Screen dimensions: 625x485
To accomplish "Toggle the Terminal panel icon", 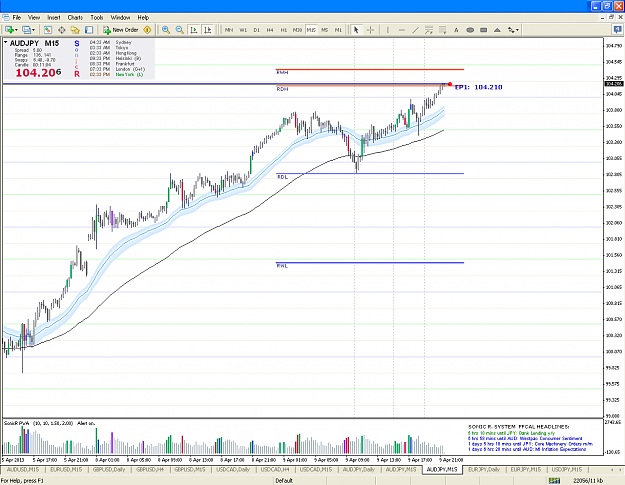I will coord(89,30).
